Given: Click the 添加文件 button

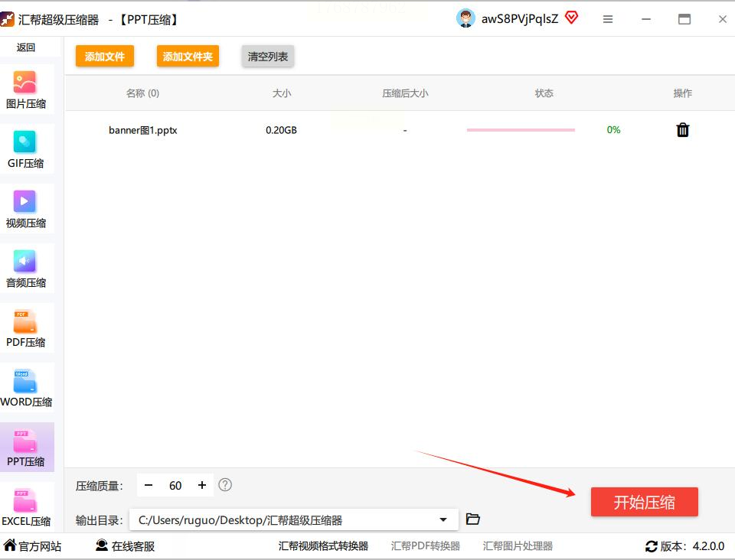Looking at the screenshot, I should tap(105, 56).
